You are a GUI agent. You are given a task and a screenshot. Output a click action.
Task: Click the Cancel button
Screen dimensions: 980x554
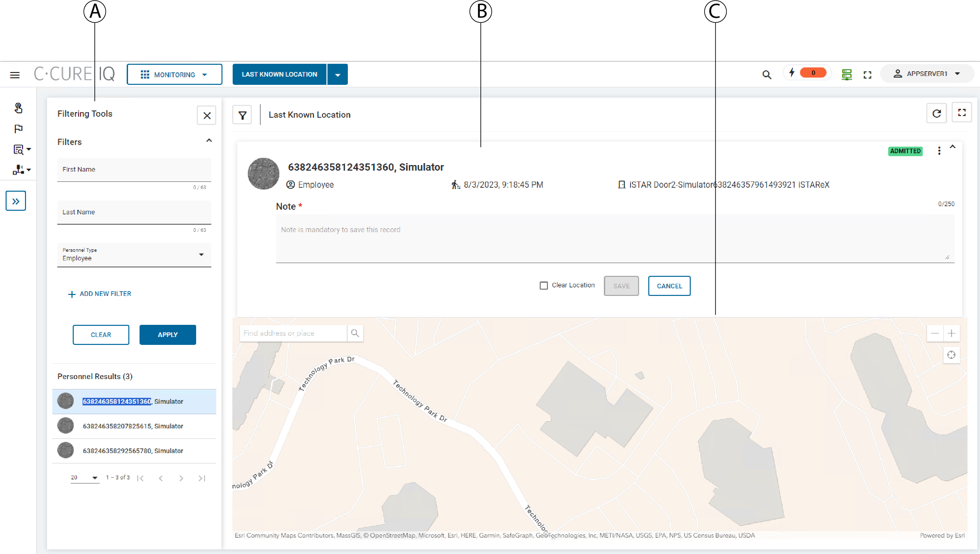[x=669, y=286]
